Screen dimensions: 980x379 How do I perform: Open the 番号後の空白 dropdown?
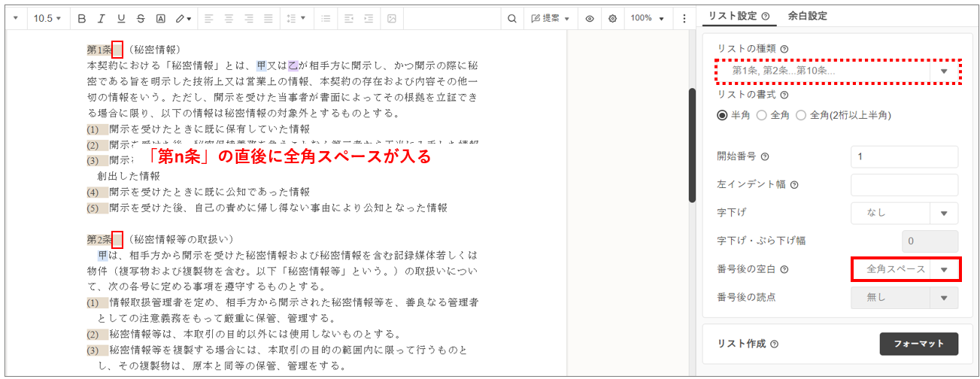click(944, 268)
